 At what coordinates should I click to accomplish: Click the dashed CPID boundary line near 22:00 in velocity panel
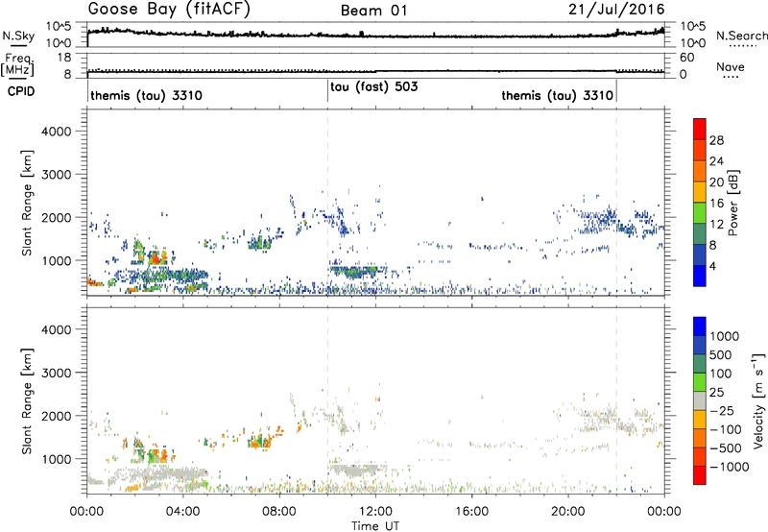pyautogui.click(x=616, y=401)
